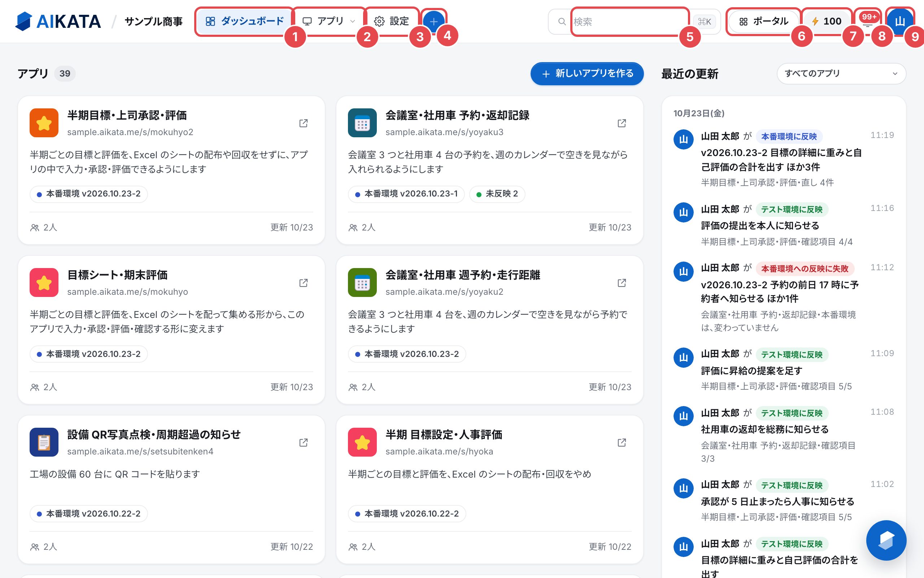This screenshot has height=578, width=924.
Task: Expand the すべてのアプリ filter dropdown
Action: click(841, 73)
